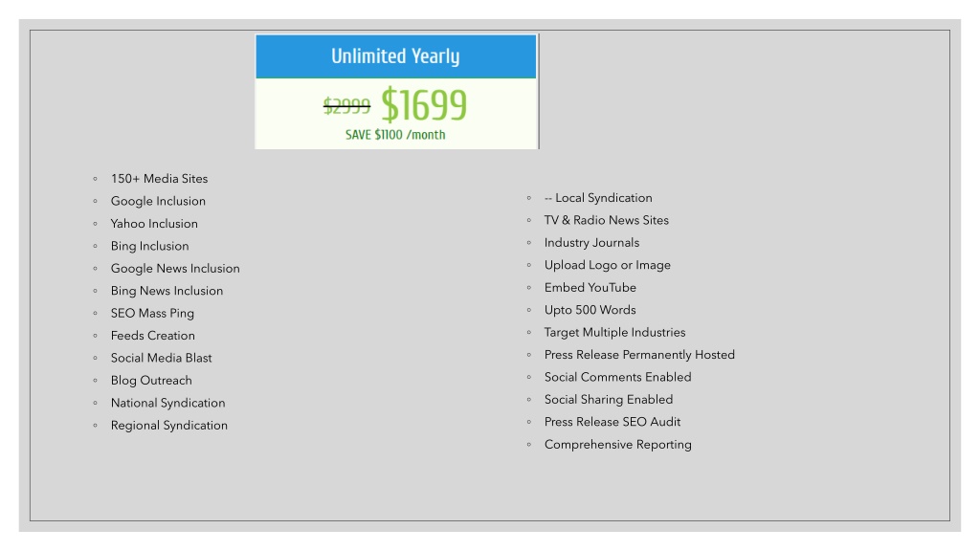Click the SEO Mass Ping item
This screenshot has height=551, width=980.
(x=152, y=314)
